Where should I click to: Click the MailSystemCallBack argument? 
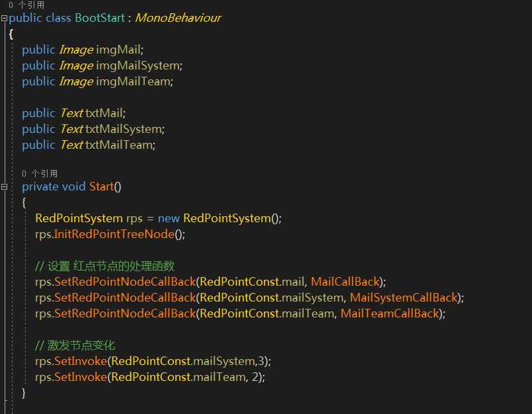(x=404, y=298)
